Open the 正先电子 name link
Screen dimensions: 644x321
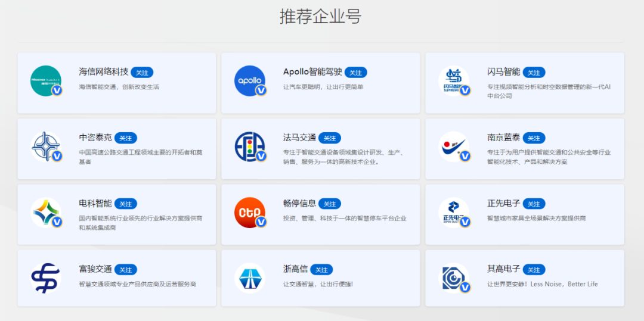(503, 203)
